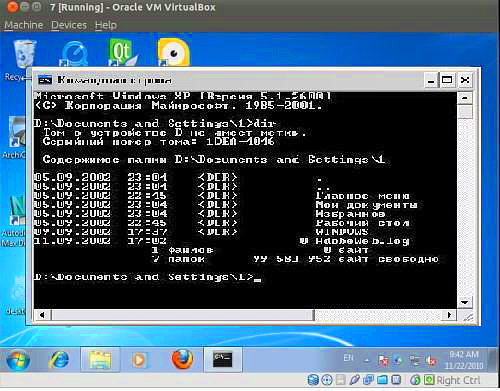The image size is (500, 391).
Task: Click the mouse integration status icon
Action: pyautogui.click(x=415, y=380)
